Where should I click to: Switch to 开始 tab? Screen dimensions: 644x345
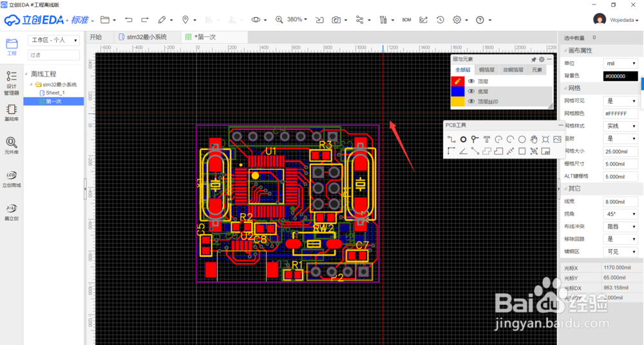point(96,37)
